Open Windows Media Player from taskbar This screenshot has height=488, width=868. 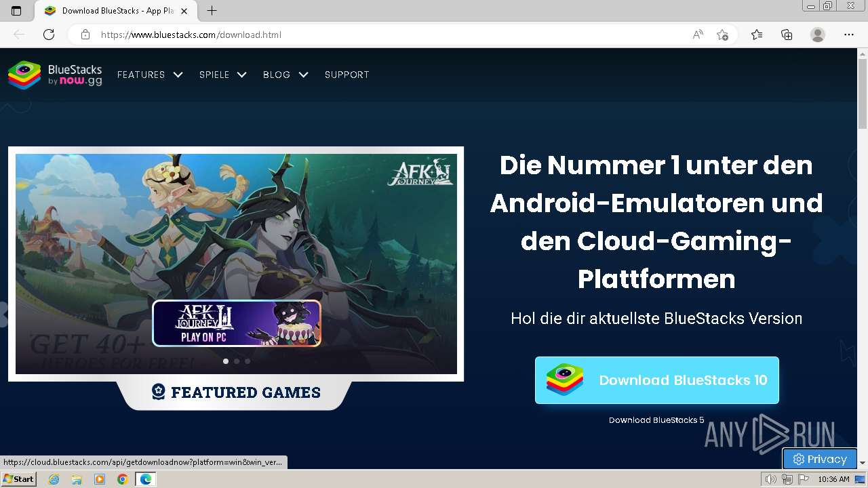[100, 479]
